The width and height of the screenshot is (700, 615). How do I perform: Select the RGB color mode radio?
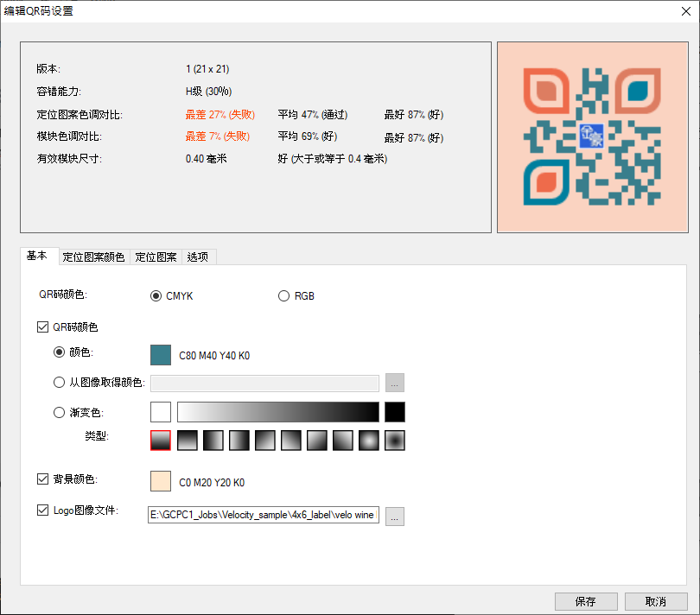(284, 296)
